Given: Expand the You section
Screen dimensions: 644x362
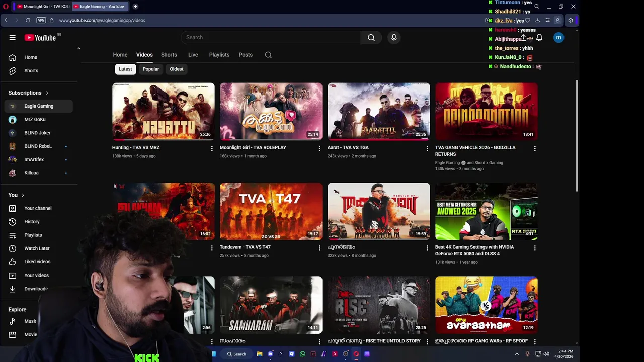Looking at the screenshot, I should click(16, 195).
